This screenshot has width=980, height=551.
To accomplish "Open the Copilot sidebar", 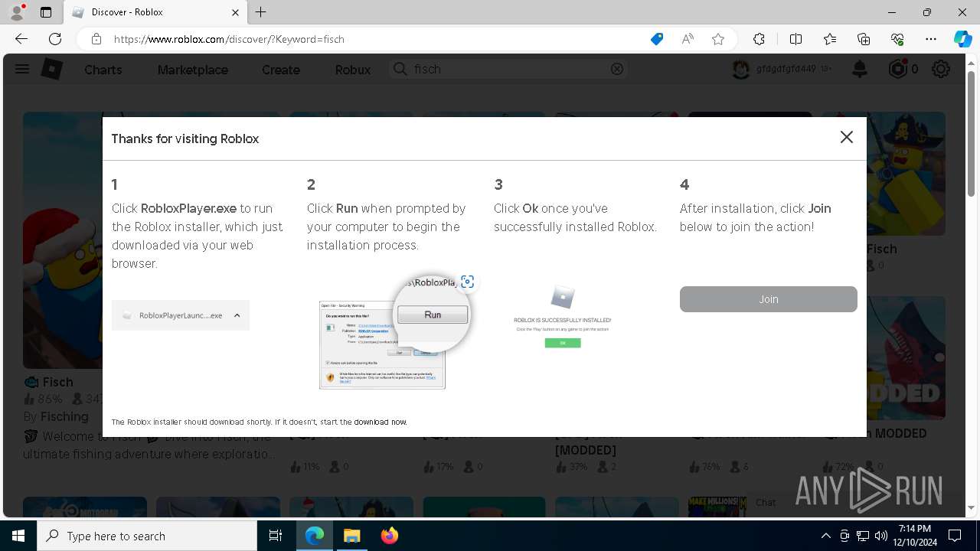I will 962,39.
